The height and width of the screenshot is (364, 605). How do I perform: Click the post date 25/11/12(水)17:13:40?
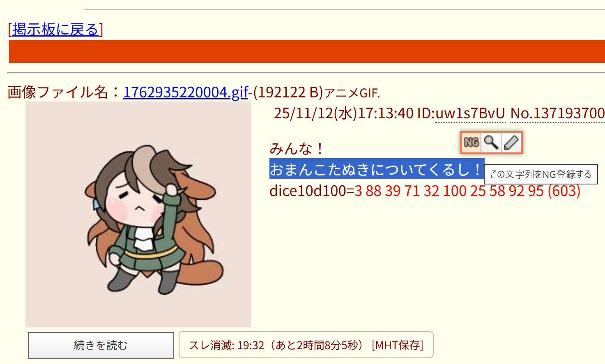[x=343, y=113]
